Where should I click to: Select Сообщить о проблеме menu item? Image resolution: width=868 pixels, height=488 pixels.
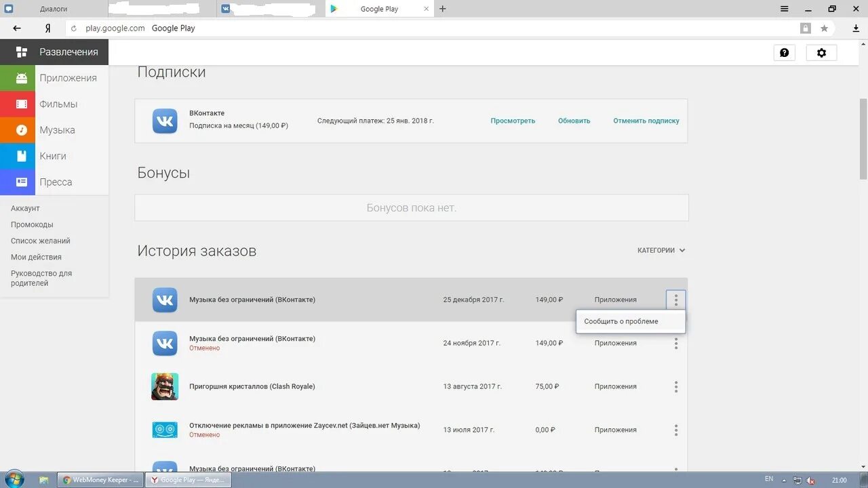tap(631, 321)
